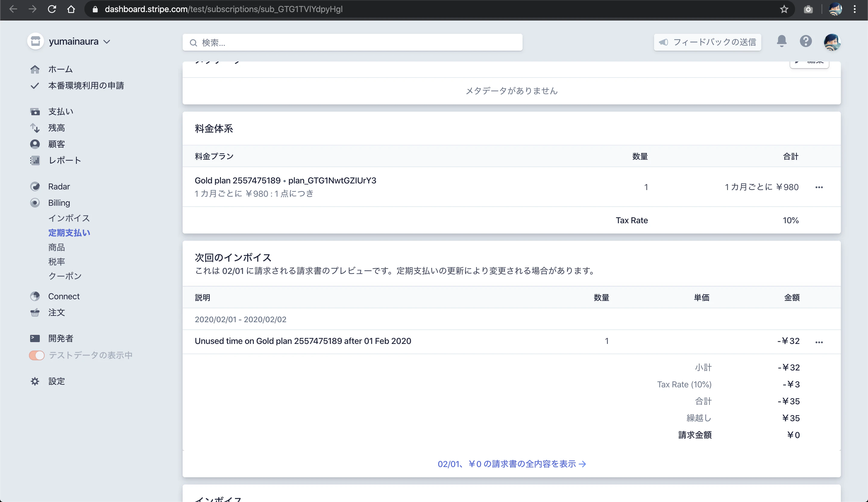Image resolution: width=868 pixels, height=502 pixels.
Task: Open Gold plan row more options menu
Action: coord(819,187)
